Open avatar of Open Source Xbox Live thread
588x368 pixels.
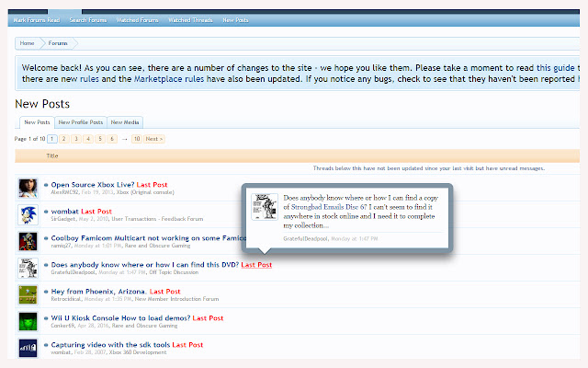point(28,189)
